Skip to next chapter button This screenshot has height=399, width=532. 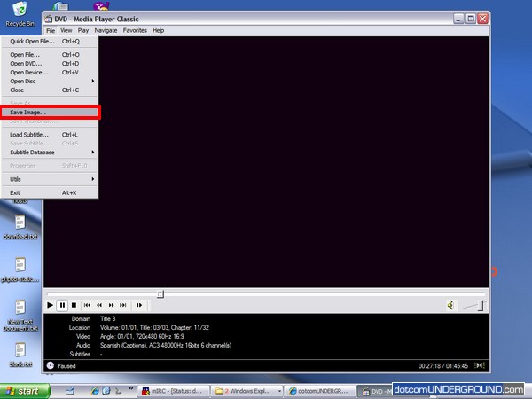pos(123,305)
